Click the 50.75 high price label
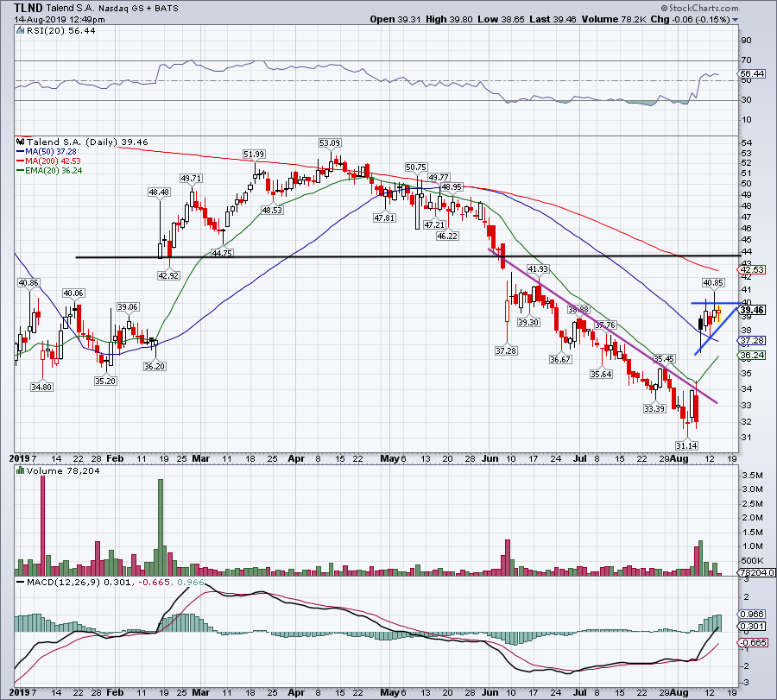Viewport: 777px width, 700px height. (x=416, y=167)
